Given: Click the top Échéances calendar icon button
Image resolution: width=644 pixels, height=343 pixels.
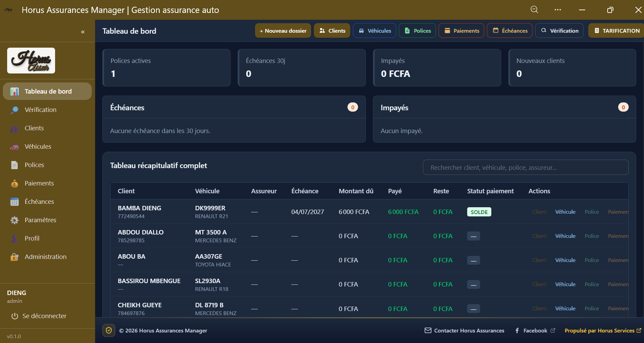Looking at the screenshot, I should [510, 31].
